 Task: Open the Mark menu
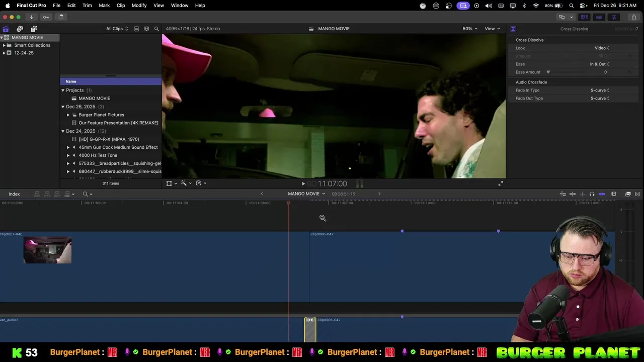104,6
